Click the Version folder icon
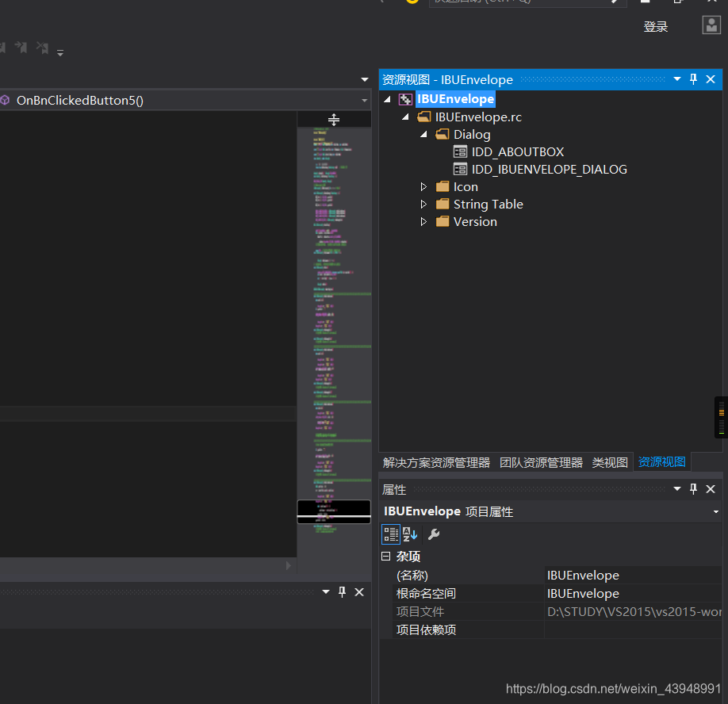The image size is (728, 704). [443, 221]
